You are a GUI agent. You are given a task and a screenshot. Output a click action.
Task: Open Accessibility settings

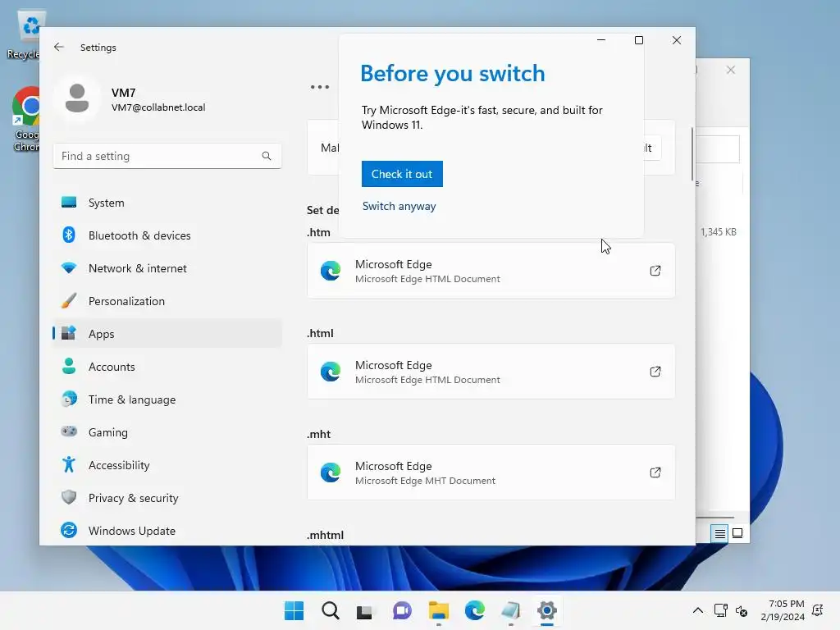[167, 465]
